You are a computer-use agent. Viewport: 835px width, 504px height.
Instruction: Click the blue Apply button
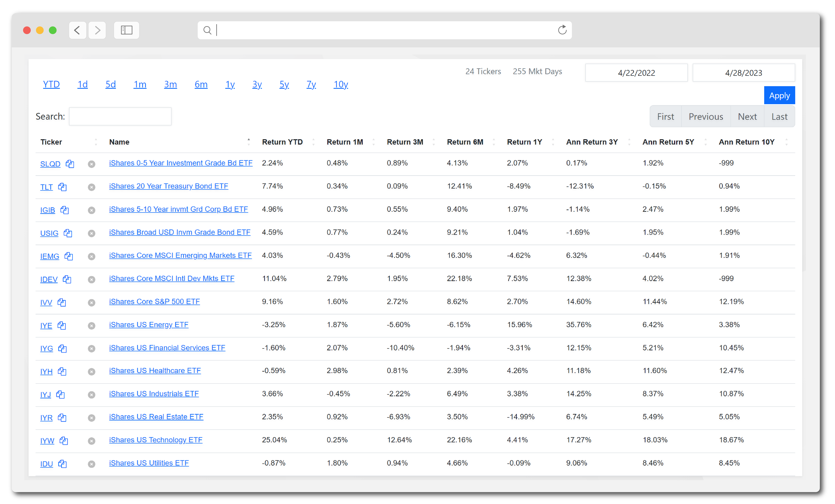779,95
